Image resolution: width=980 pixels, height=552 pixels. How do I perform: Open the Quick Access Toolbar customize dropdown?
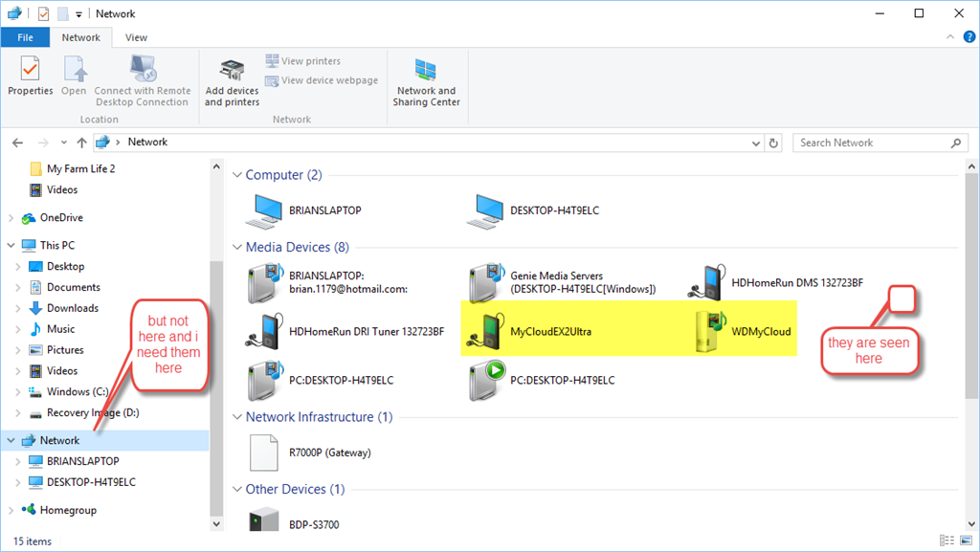[78, 14]
